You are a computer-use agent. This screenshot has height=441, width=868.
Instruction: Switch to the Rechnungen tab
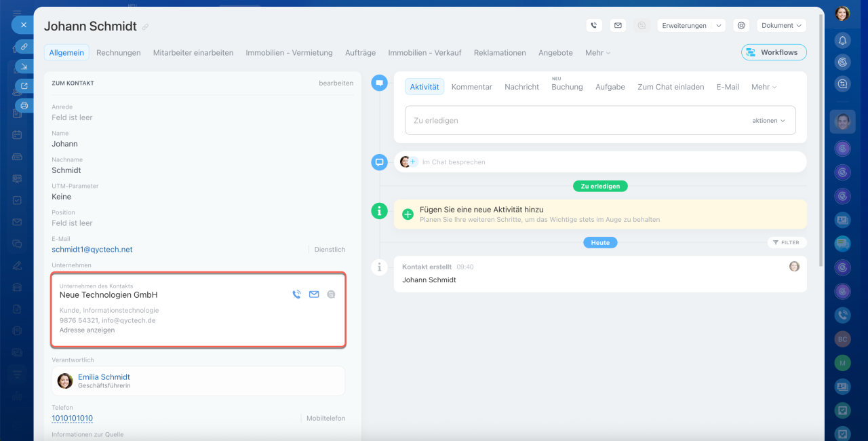(118, 53)
